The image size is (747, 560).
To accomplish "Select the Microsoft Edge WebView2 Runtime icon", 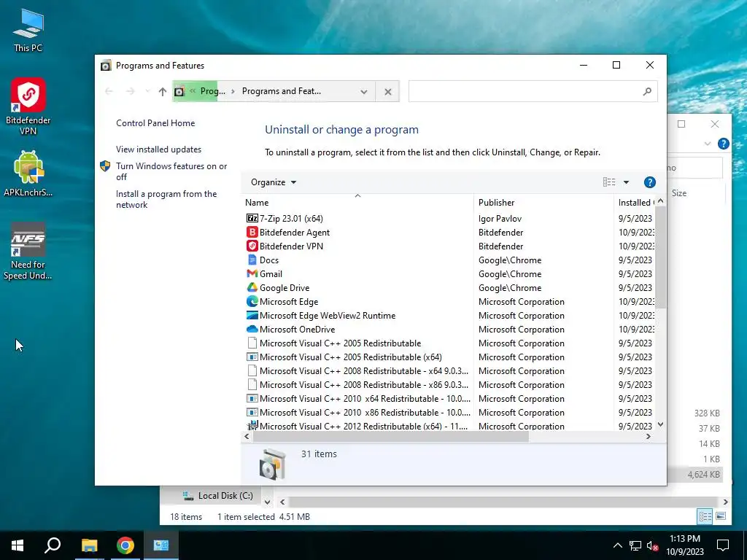I will click(252, 315).
